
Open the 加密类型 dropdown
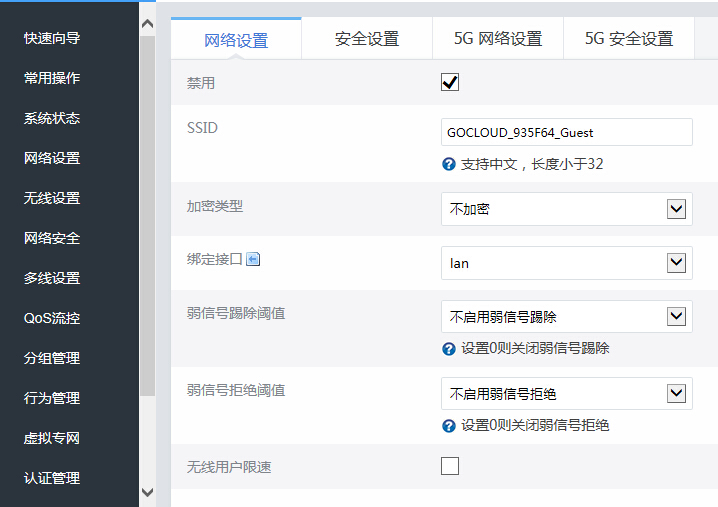(566, 209)
